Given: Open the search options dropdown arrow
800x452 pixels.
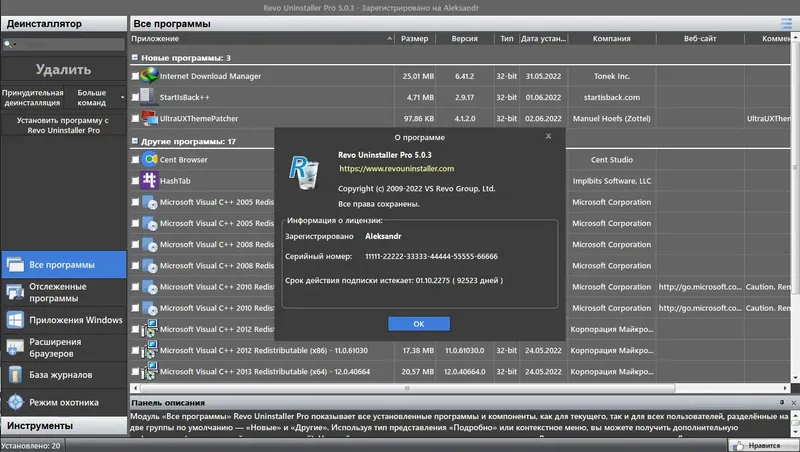Looking at the screenshot, I should click(15, 44).
